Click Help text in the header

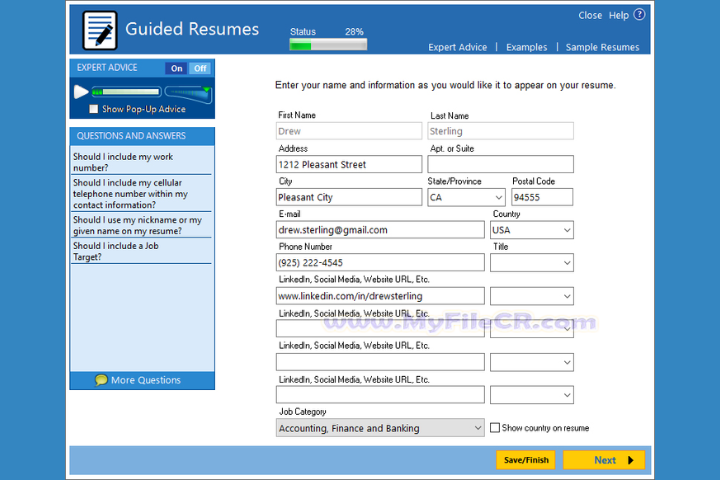coord(619,16)
